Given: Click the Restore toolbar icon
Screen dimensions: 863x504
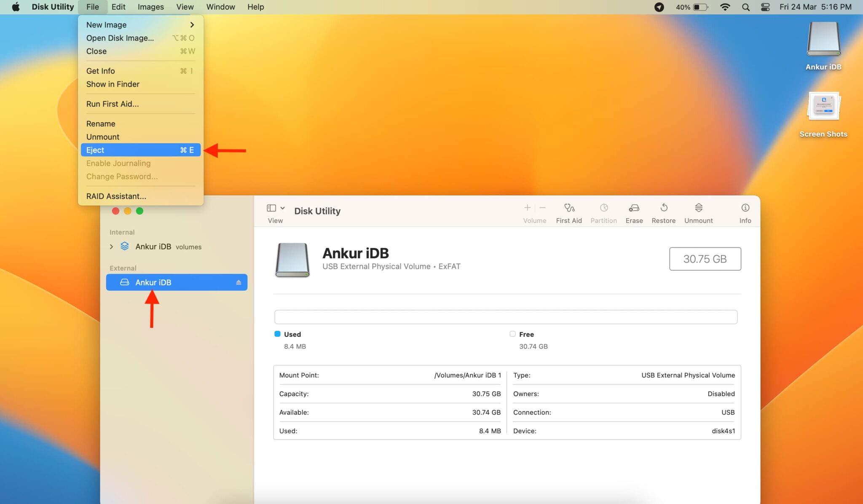Looking at the screenshot, I should pyautogui.click(x=664, y=208).
